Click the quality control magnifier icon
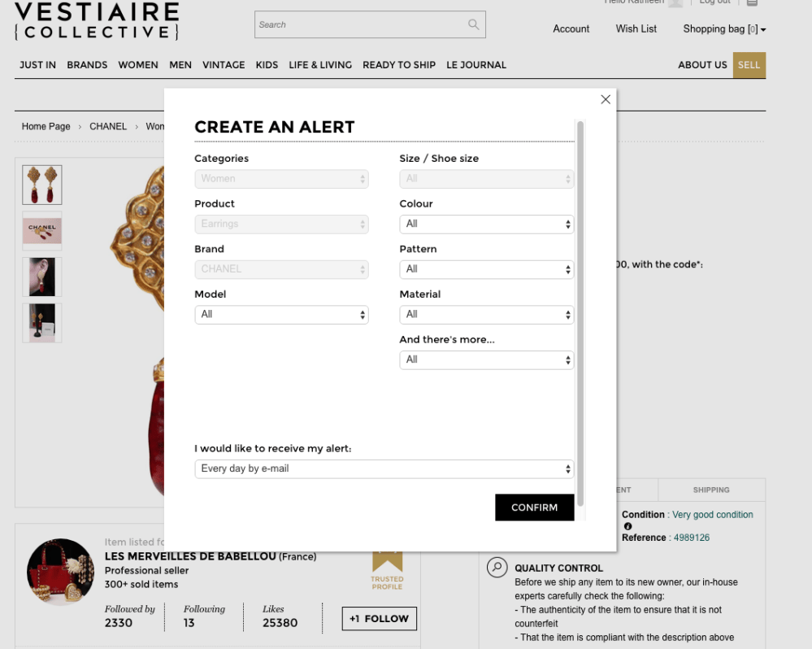Image resolution: width=812 pixels, height=649 pixels. 497,567
